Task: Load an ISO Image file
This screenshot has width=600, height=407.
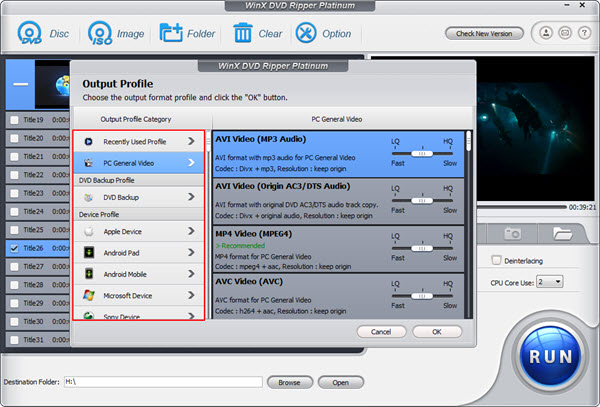Action: pos(100,33)
